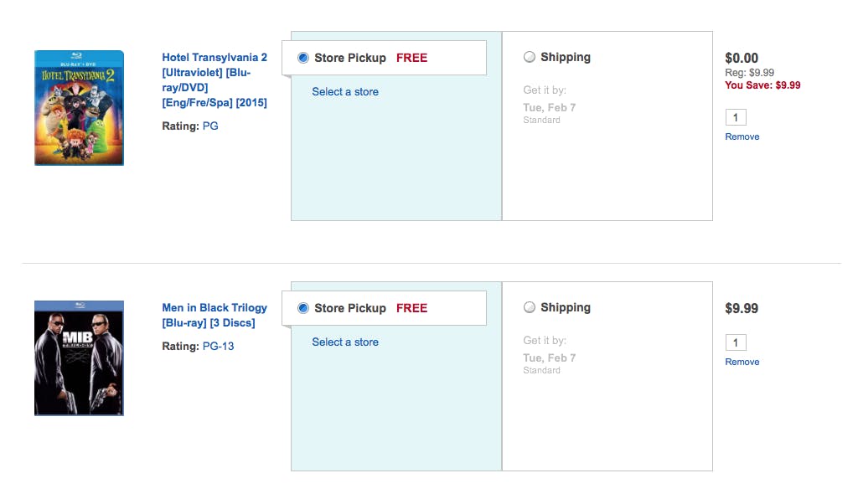Select Store Pickup for Hotel Transylvania 2
The image size is (858, 504).
(303, 58)
